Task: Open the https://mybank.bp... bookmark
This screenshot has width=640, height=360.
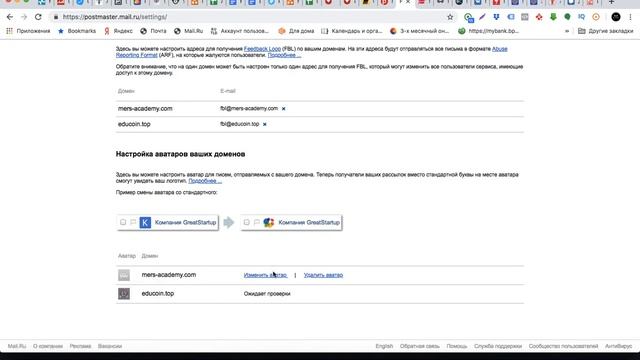Action: point(489,31)
